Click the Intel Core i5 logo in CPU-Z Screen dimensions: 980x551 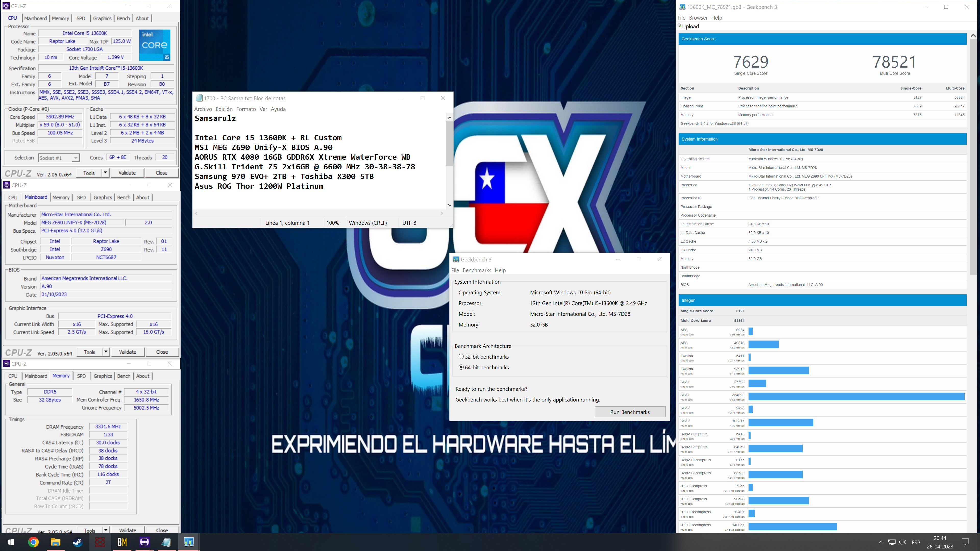(x=154, y=45)
